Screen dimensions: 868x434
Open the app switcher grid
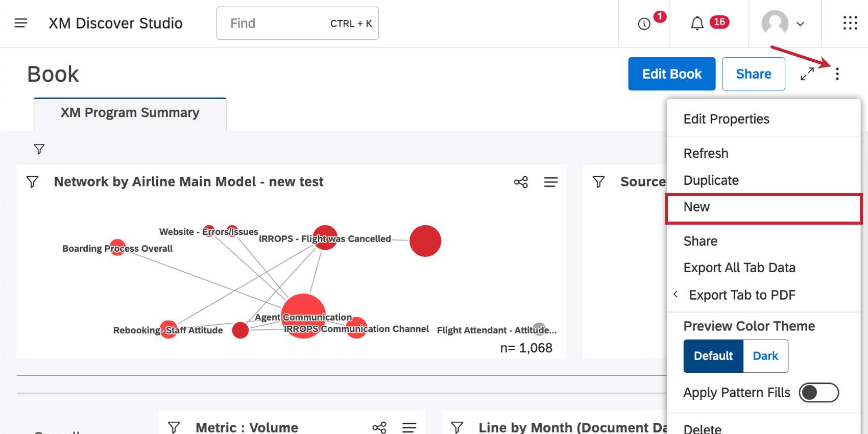click(850, 23)
